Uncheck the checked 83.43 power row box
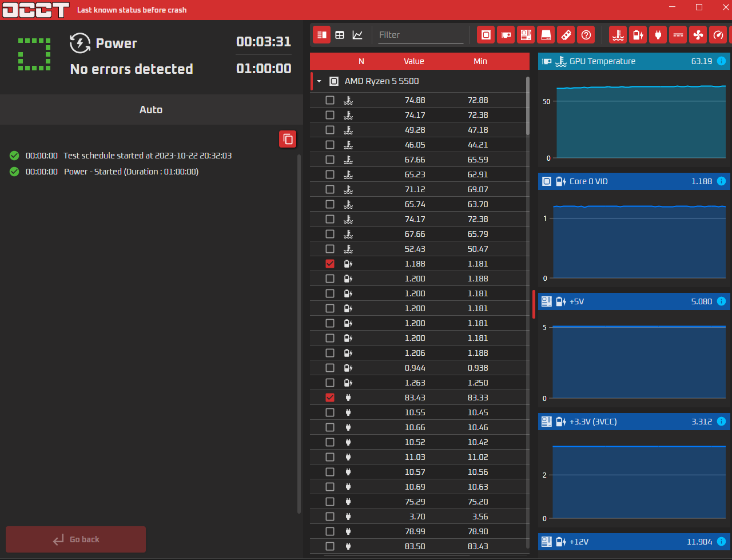 [330, 398]
